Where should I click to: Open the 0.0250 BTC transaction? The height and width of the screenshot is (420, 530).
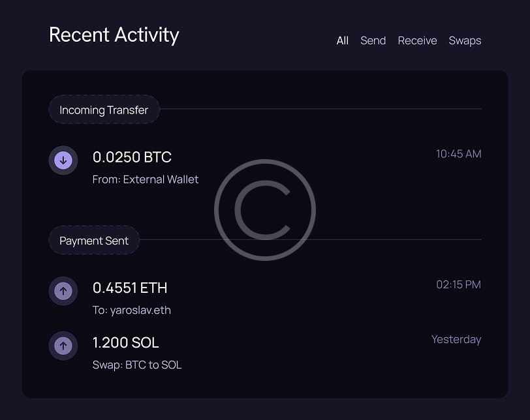132,157
